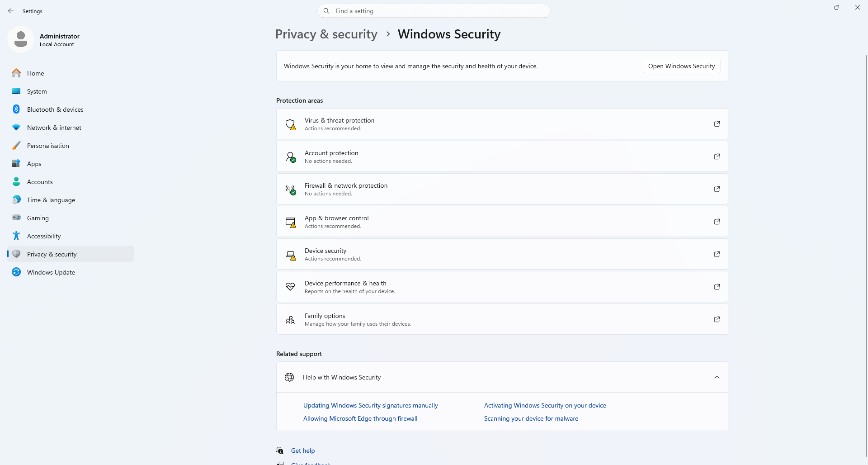Viewport: 868px width, 465px height.
Task: Click the Account protection person icon
Action: [290, 157]
